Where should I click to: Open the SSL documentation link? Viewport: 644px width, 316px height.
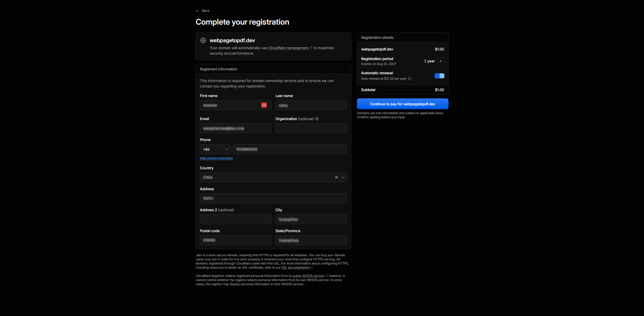click(295, 268)
